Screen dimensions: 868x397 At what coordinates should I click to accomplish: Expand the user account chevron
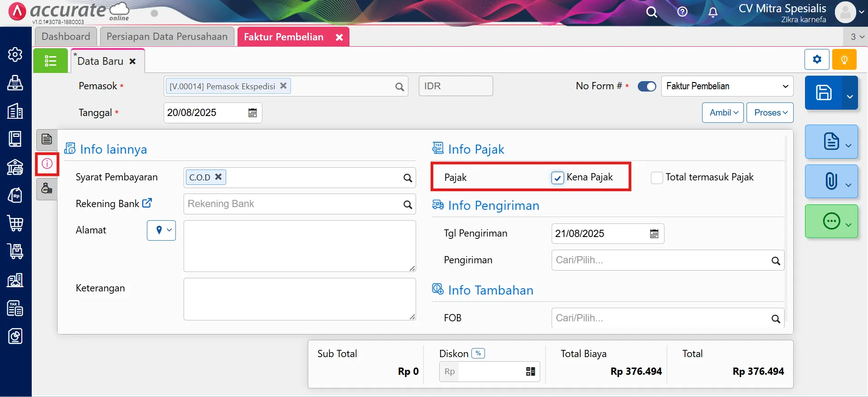coord(861,12)
